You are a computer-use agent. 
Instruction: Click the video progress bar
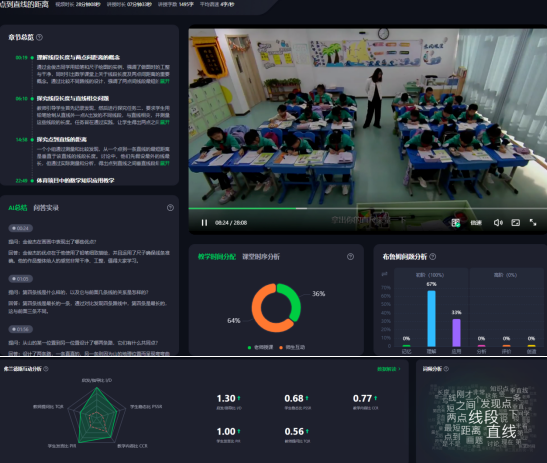click(x=368, y=208)
